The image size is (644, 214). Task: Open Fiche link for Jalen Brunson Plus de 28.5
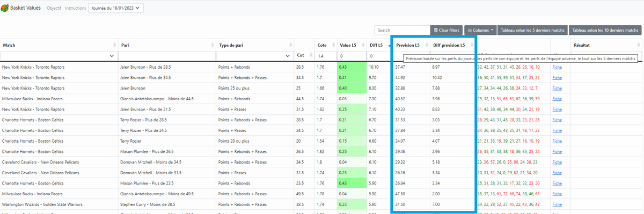point(557,67)
